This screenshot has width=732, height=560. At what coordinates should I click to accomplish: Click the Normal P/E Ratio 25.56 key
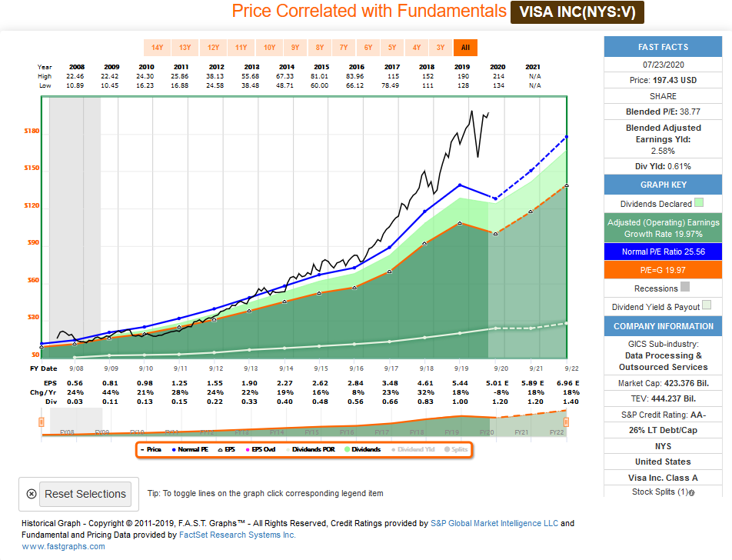[x=663, y=252]
